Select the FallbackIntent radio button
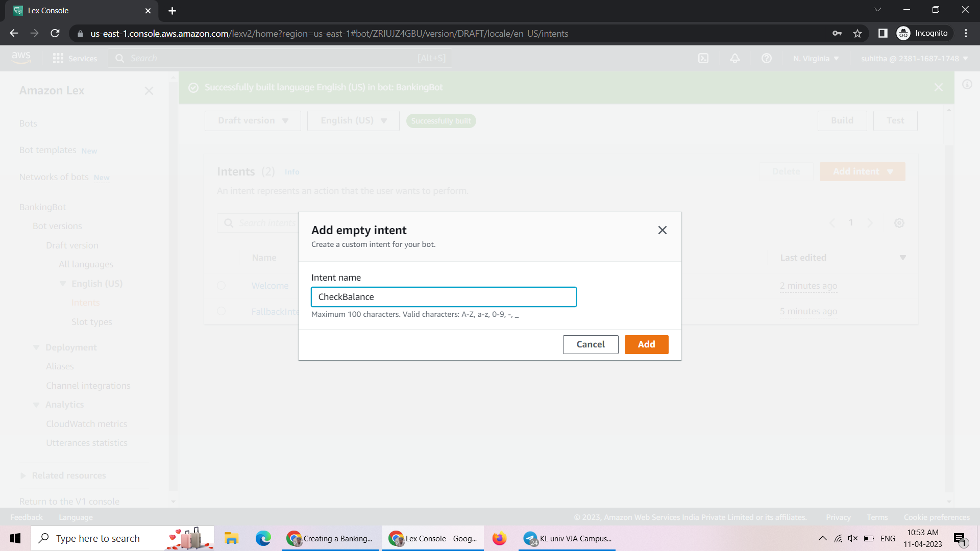The image size is (980, 551). (222, 311)
